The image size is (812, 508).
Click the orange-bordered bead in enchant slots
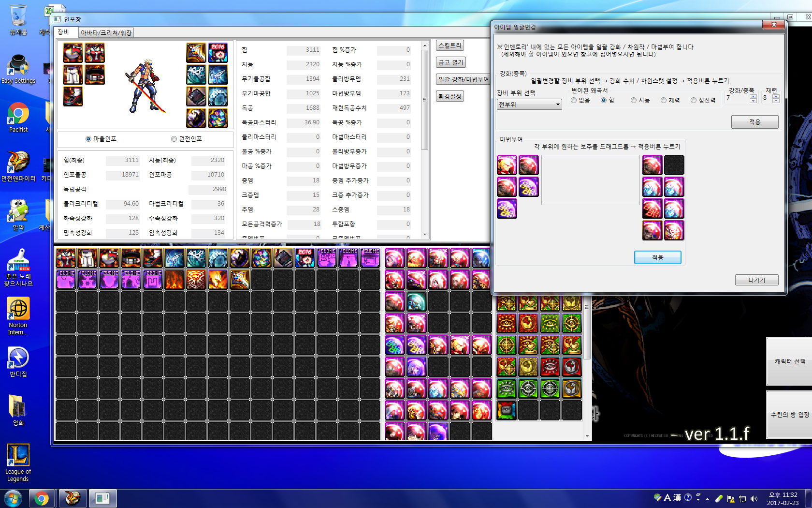(x=652, y=230)
